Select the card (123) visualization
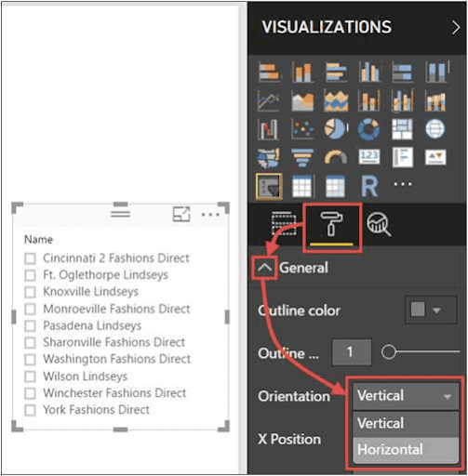The width and height of the screenshot is (468, 476). point(369,157)
